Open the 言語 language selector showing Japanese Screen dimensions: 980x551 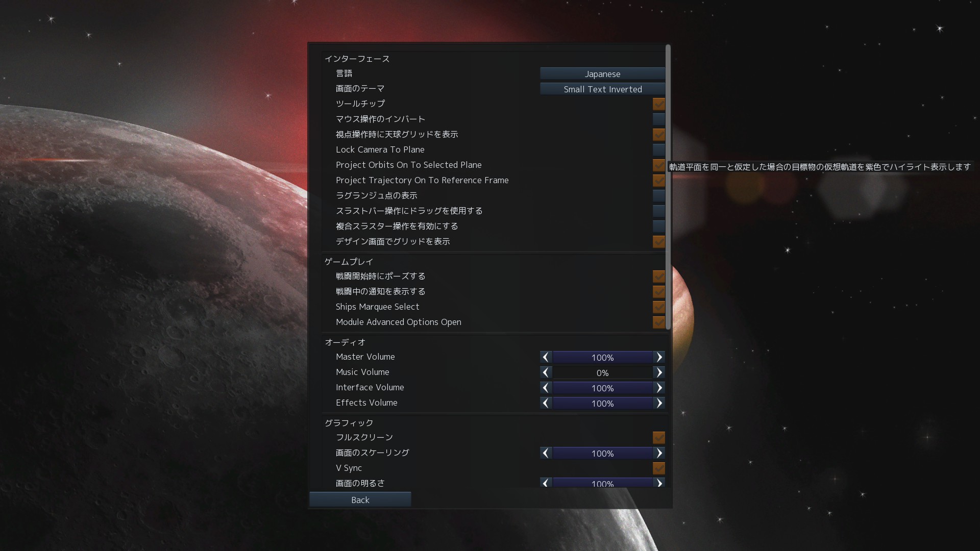click(x=602, y=74)
